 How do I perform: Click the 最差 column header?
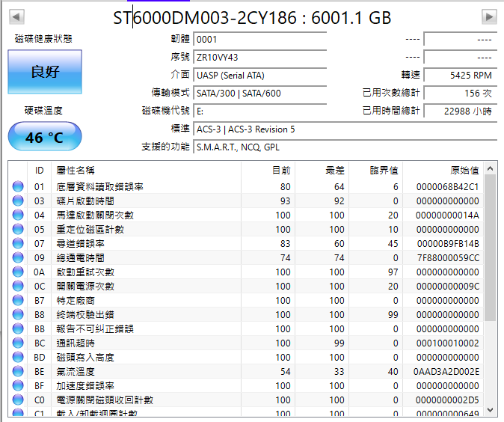[322, 170]
